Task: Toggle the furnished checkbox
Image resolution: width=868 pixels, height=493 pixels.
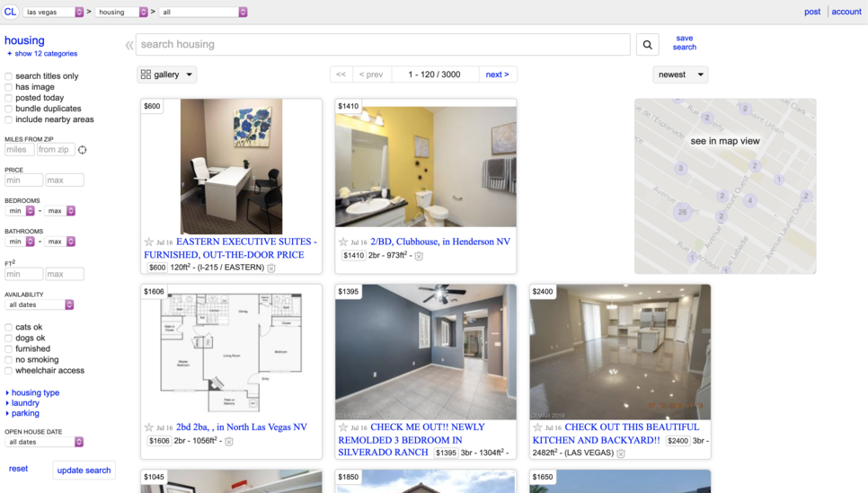Action: [8, 348]
